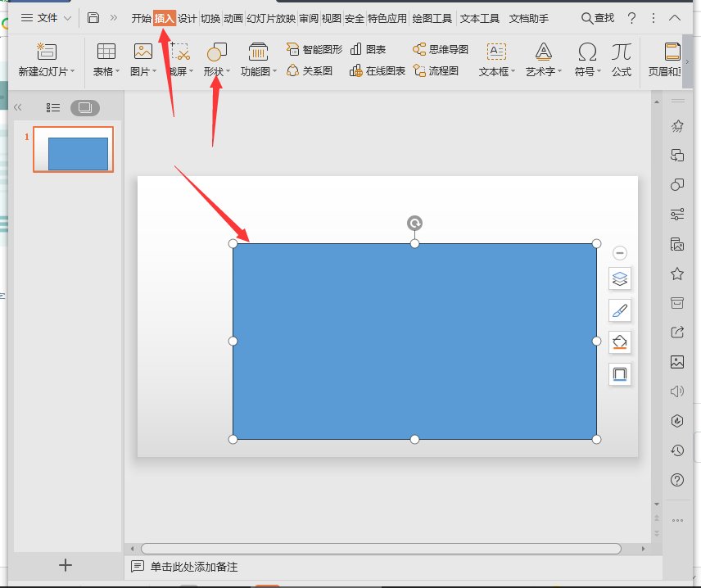Viewport: 701px width, 588px height.
Task: Expand the 艺术字 word art dropdown
Action: pyautogui.click(x=544, y=72)
